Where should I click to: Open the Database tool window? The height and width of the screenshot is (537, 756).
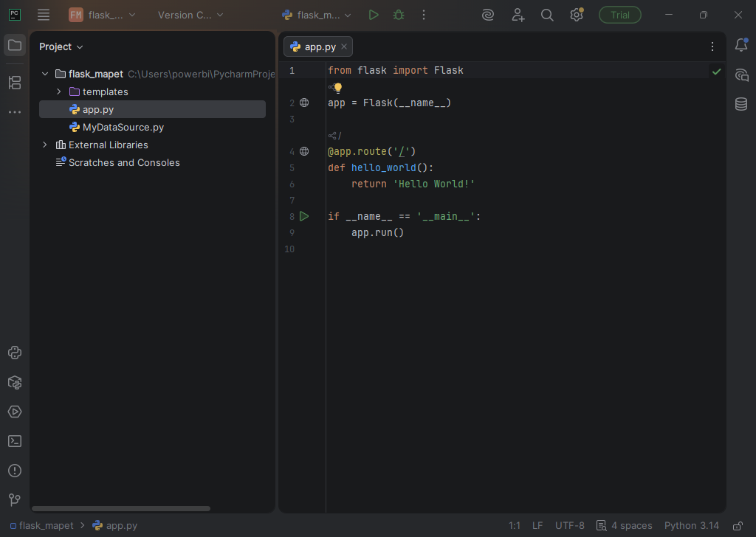(741, 104)
